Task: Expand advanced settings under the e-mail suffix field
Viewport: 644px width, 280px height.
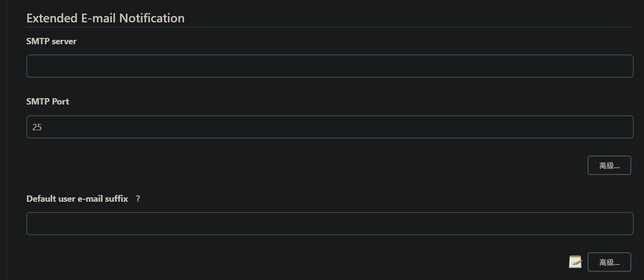Action: 609,262
